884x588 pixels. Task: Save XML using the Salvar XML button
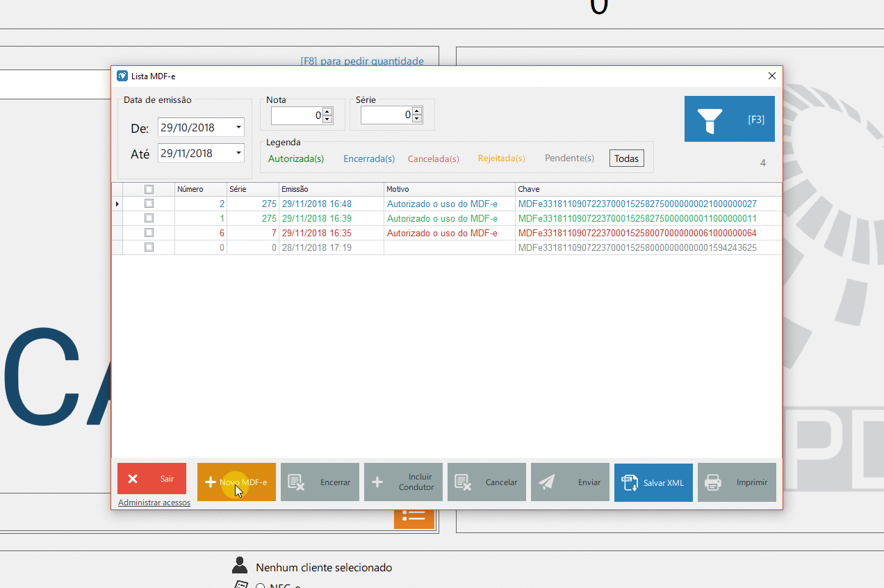pos(653,482)
